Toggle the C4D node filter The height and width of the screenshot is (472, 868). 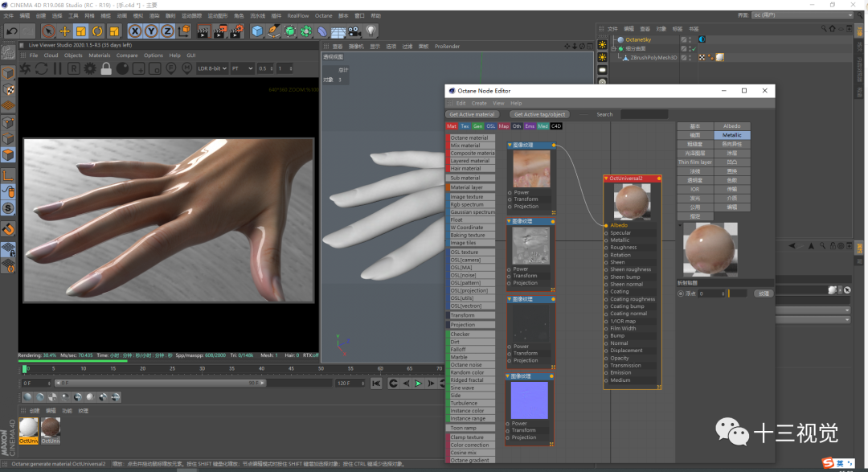pos(556,126)
